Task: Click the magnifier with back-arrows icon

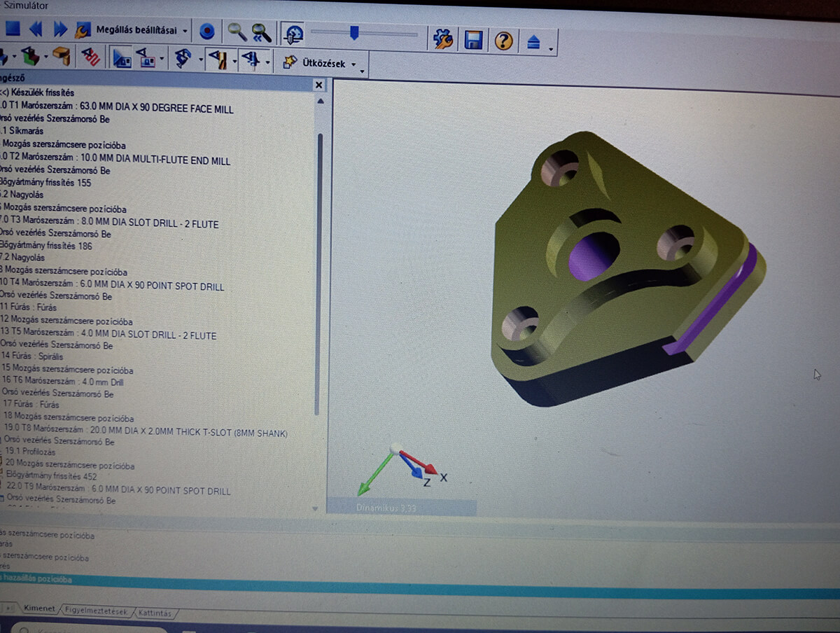Action: (261, 33)
